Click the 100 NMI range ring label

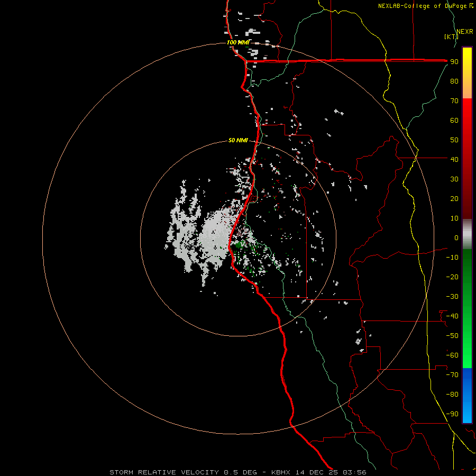click(238, 42)
